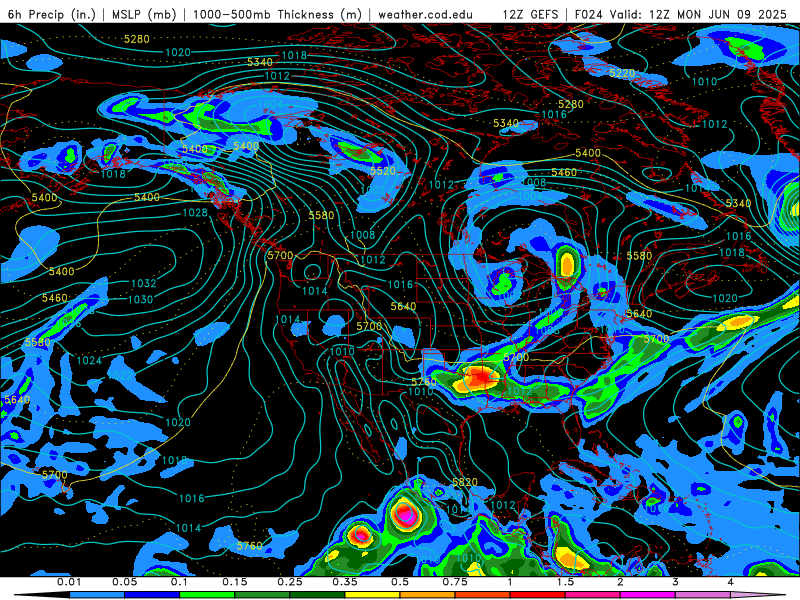The height and width of the screenshot is (600, 800).
Task: Click the 5520 thickness contour label
Action: click(x=383, y=171)
